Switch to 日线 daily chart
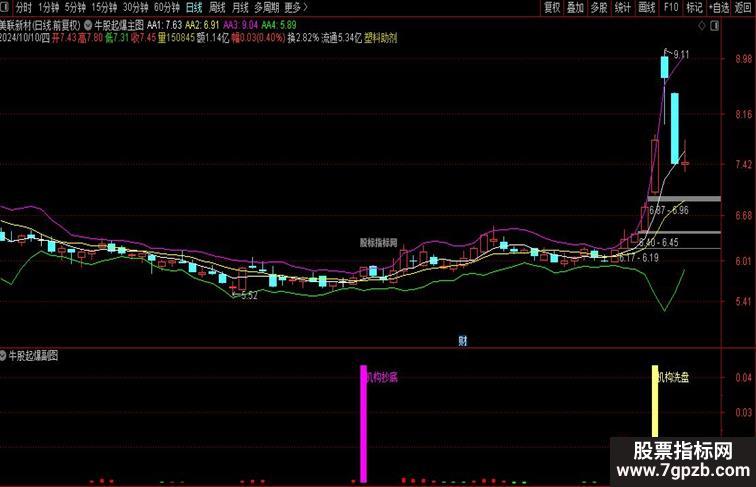756x487 pixels. coord(194,8)
